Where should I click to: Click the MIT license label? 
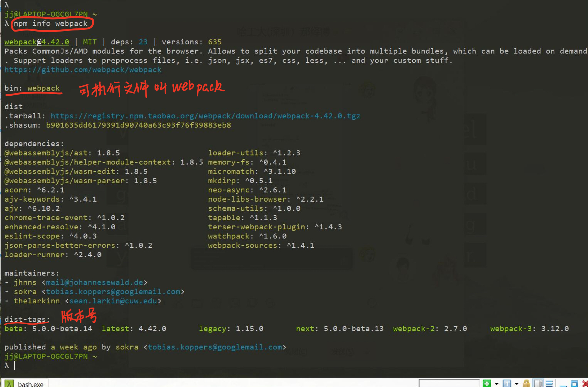[90, 42]
